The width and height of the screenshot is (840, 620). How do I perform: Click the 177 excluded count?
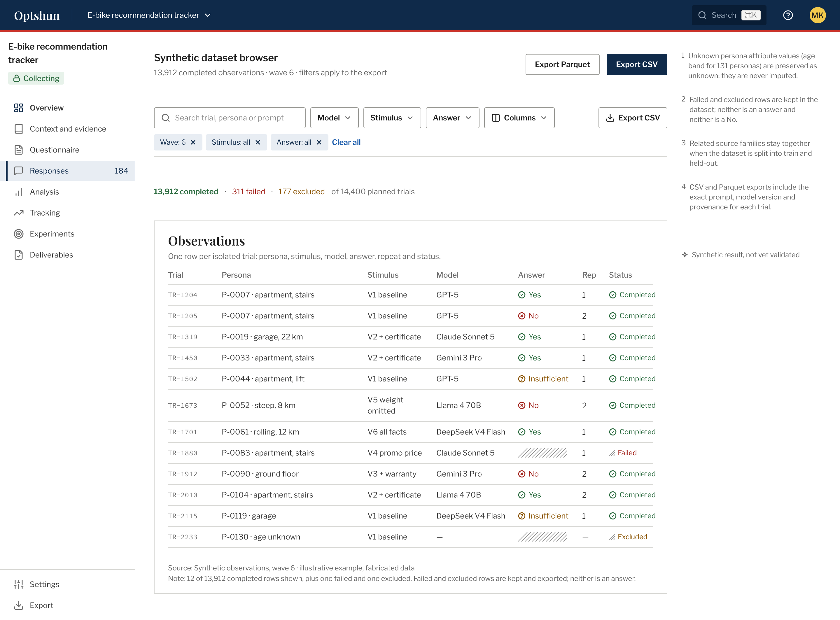point(301,192)
